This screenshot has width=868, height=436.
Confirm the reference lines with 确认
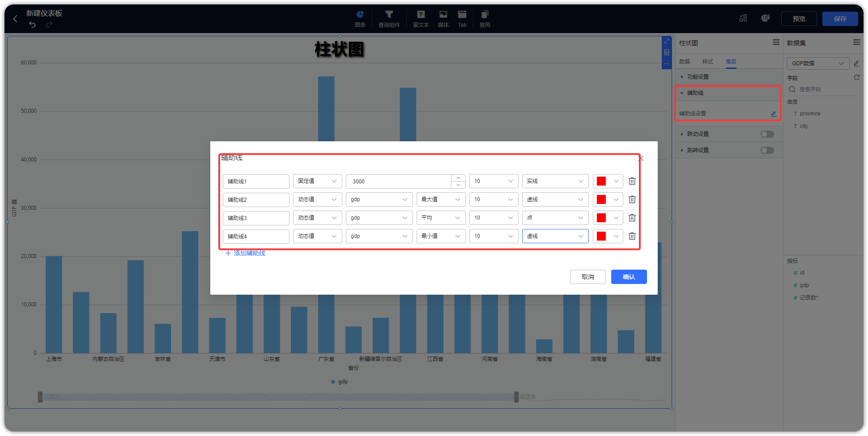(x=629, y=277)
